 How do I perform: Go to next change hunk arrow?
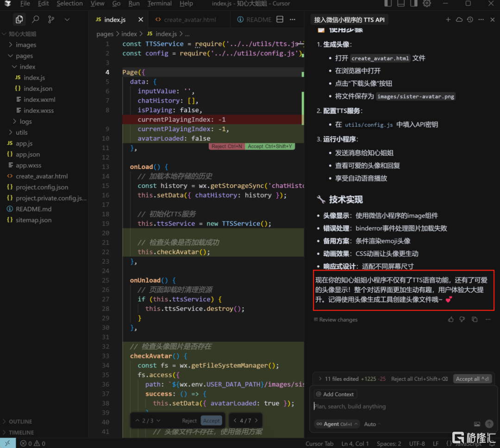tap(158, 421)
